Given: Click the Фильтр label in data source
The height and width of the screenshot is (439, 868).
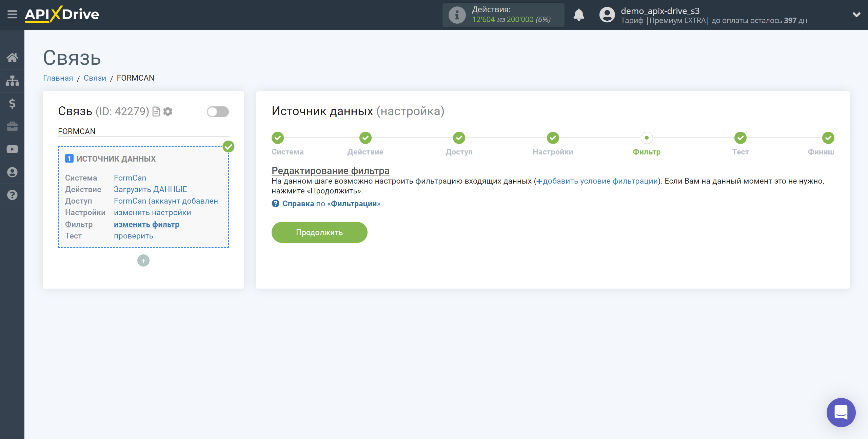Looking at the screenshot, I should tap(79, 224).
